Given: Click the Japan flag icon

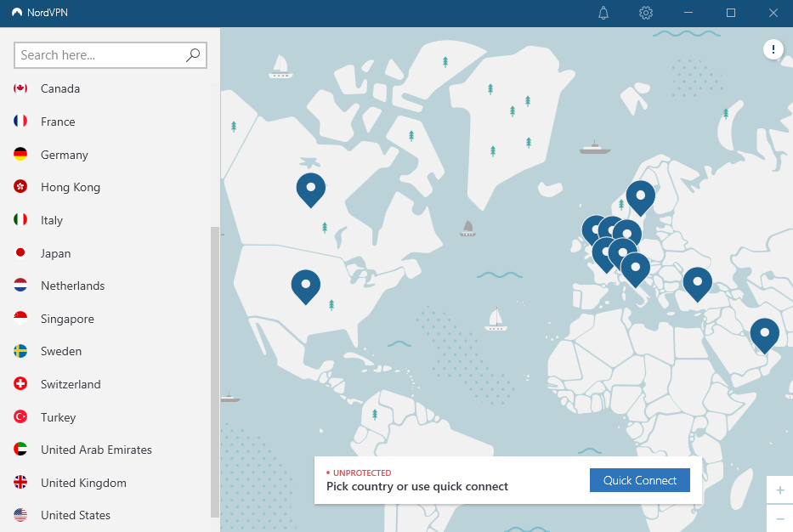Looking at the screenshot, I should [x=20, y=252].
